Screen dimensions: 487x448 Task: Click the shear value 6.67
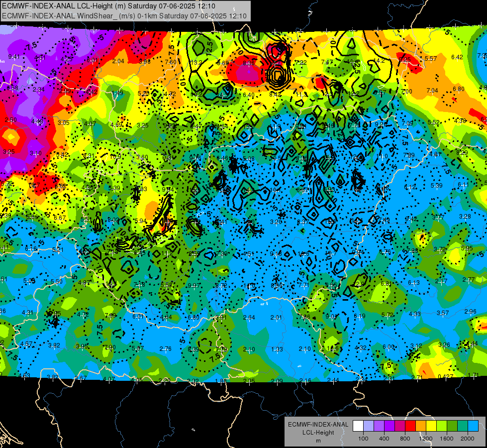(60, 218)
